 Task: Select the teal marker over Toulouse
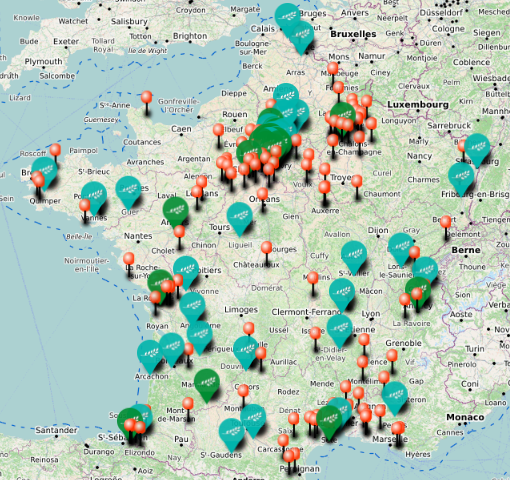[253, 421]
